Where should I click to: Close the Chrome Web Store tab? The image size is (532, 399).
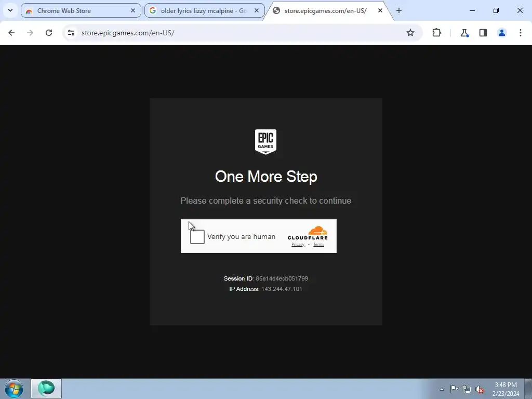[133, 10]
